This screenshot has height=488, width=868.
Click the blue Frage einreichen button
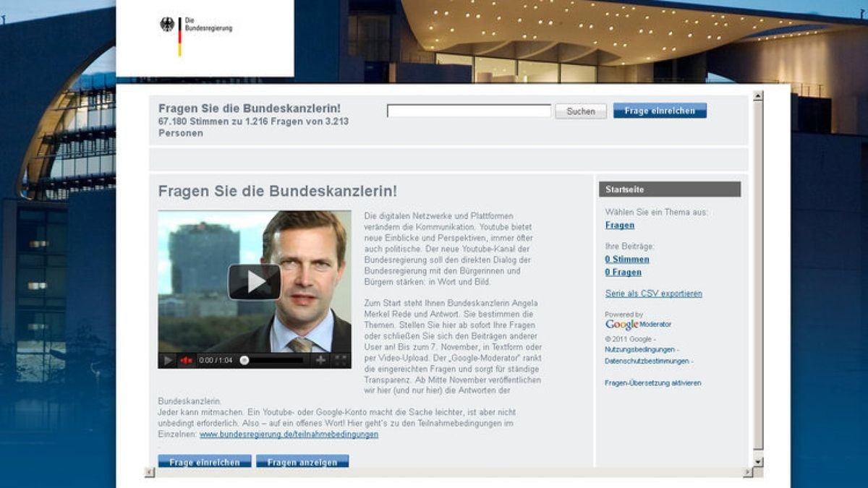pyautogui.click(x=659, y=111)
